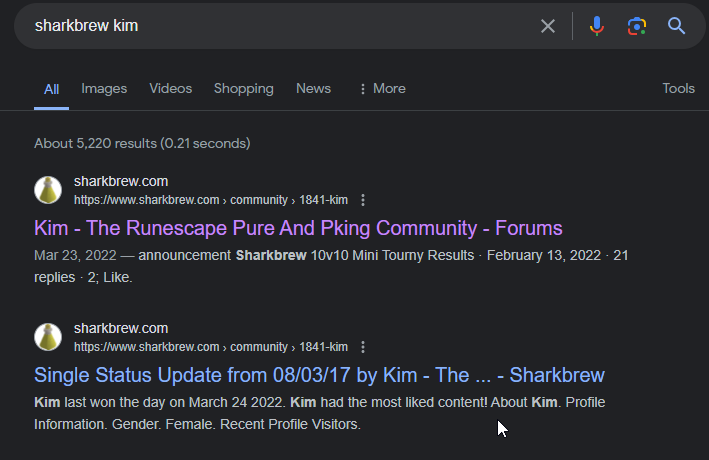Click the second result's sharkbrew.com site name
This screenshot has height=460, width=709.
coord(121,328)
